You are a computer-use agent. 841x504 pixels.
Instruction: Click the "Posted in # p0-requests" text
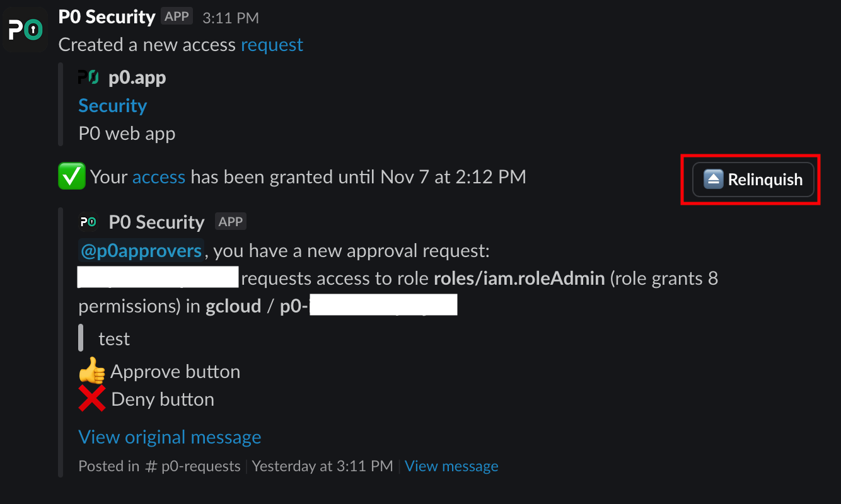tap(159, 466)
